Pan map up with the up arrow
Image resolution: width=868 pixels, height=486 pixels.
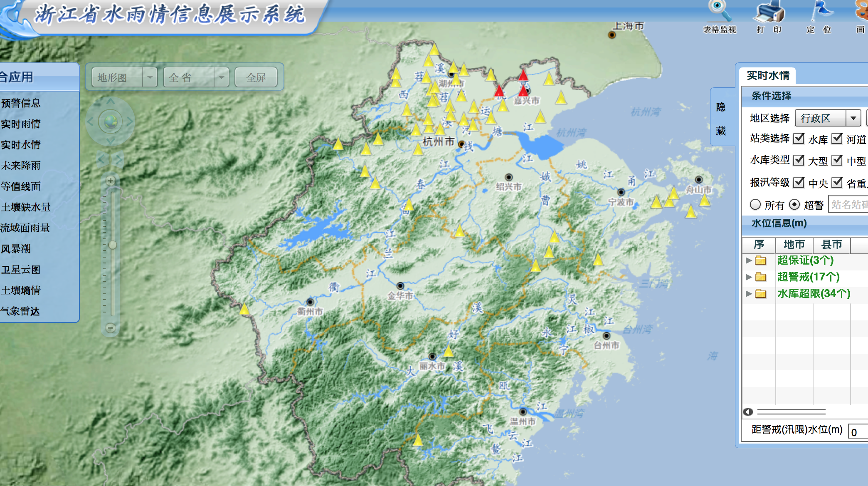[x=111, y=101]
